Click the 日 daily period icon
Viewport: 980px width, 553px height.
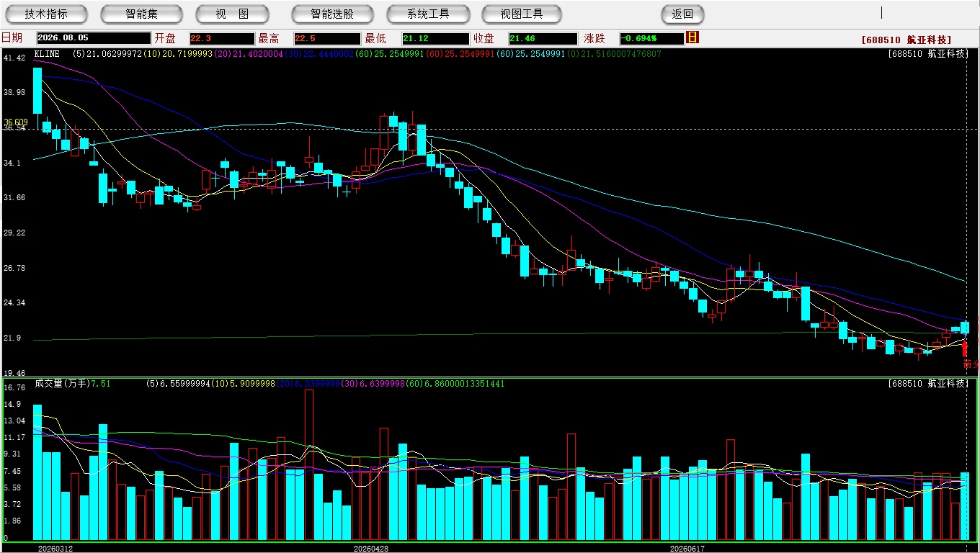692,37
